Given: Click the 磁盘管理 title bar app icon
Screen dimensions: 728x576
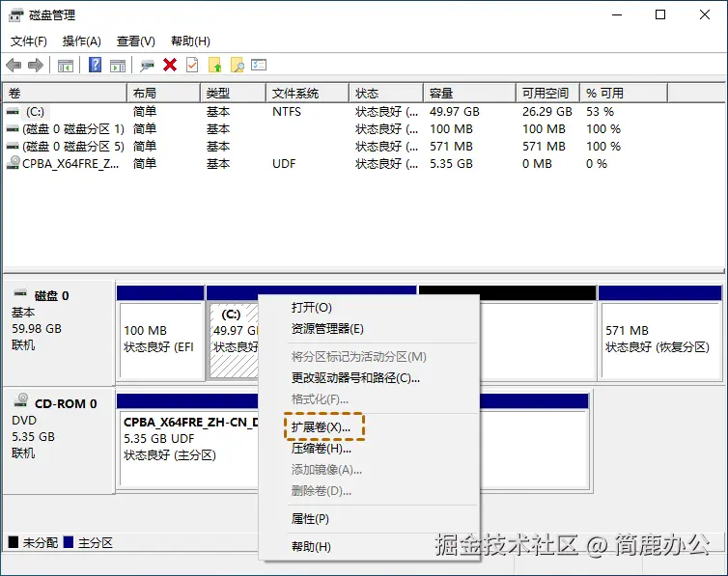Looking at the screenshot, I should coord(15,15).
